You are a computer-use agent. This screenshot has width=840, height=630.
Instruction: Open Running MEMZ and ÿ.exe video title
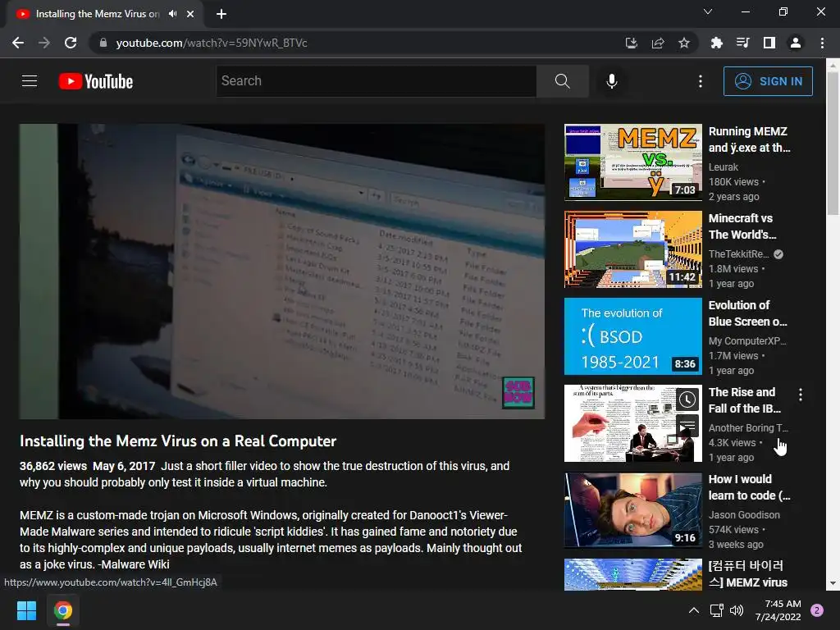[x=750, y=139]
